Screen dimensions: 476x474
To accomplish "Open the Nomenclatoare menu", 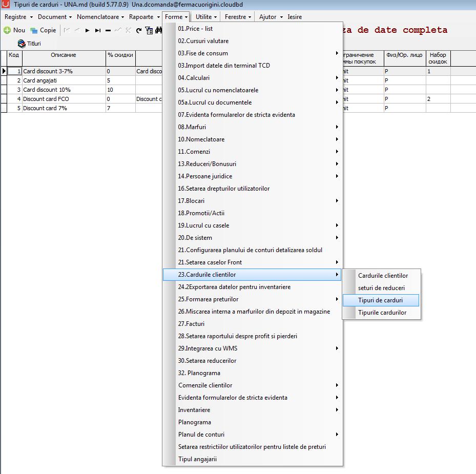I will [x=98, y=17].
